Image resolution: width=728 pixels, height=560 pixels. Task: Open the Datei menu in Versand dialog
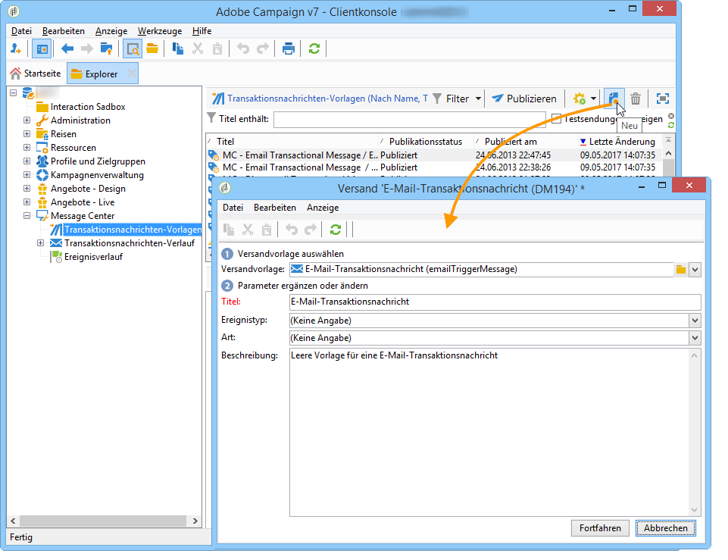233,208
